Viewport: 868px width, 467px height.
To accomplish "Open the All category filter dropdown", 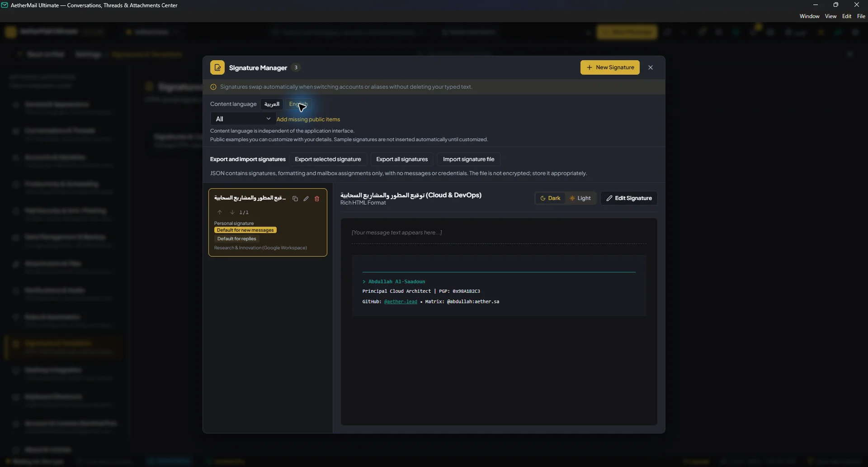I will [x=243, y=119].
